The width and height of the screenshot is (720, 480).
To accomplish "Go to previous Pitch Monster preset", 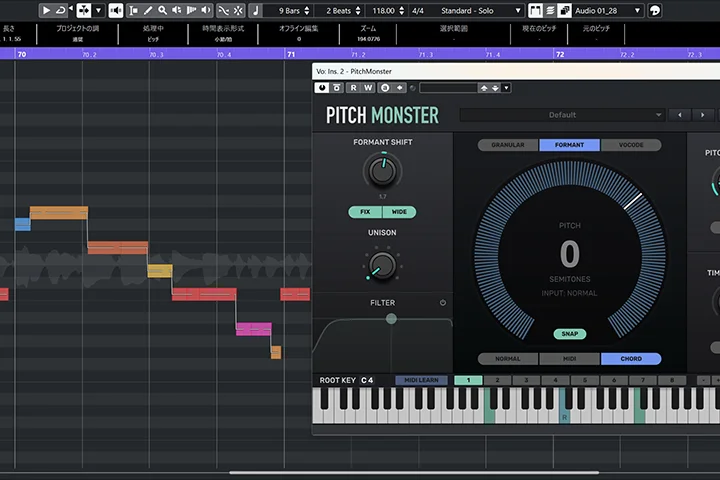I will pyautogui.click(x=680, y=115).
